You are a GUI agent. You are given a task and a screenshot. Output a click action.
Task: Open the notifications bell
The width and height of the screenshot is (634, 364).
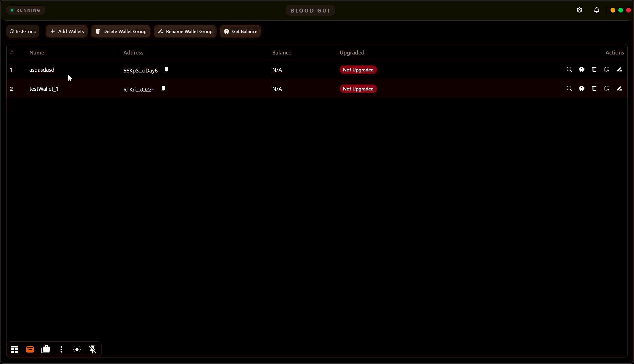pyautogui.click(x=596, y=10)
